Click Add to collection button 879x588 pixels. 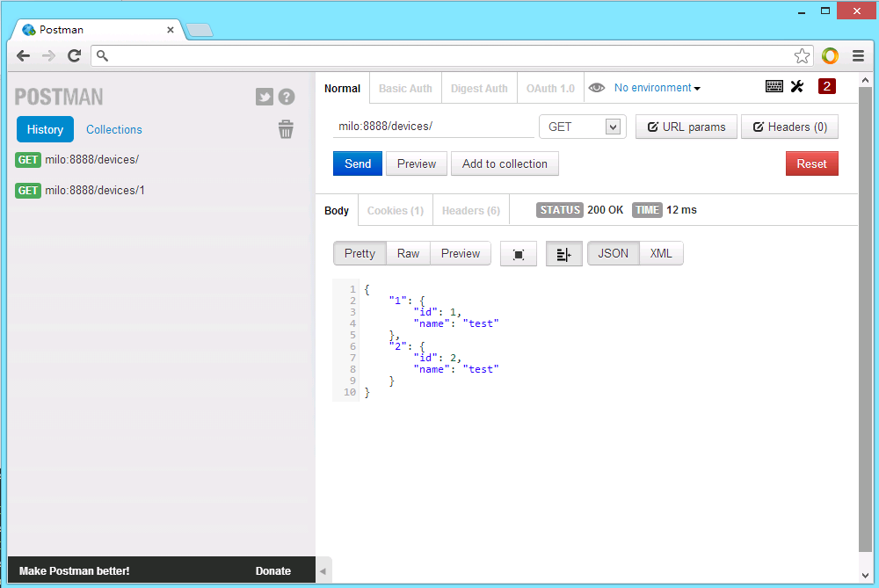(505, 163)
